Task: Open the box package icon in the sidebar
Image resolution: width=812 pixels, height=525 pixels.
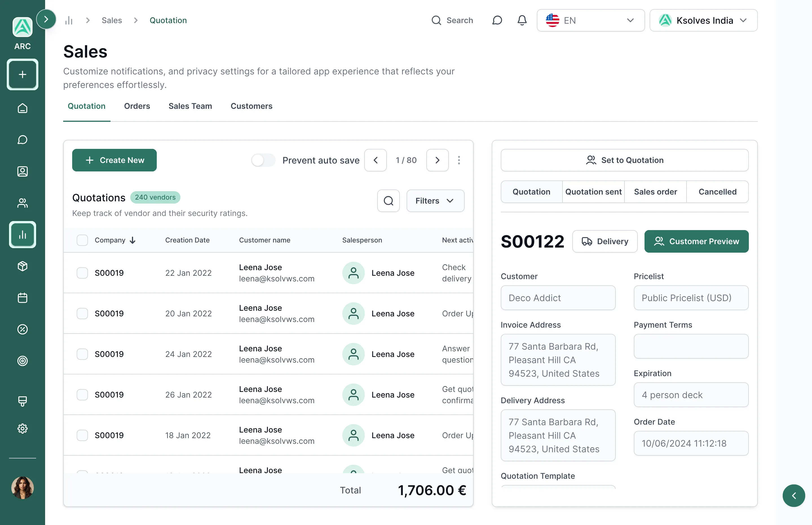Action: [23, 266]
